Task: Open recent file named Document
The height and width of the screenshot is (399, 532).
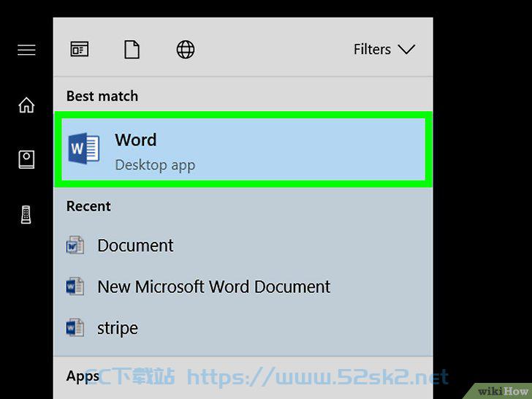Action: tap(243, 246)
